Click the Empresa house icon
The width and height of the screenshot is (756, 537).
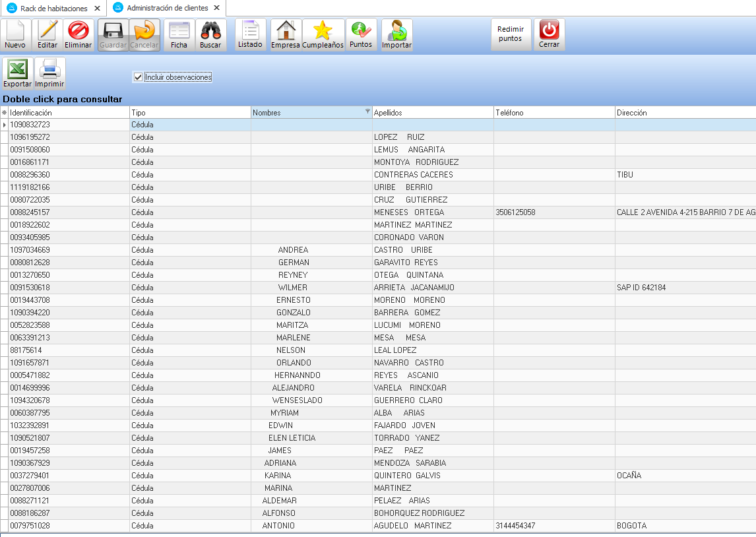point(286,35)
